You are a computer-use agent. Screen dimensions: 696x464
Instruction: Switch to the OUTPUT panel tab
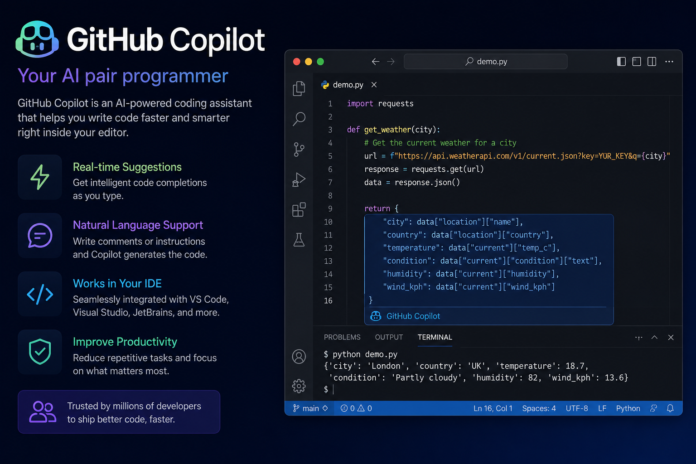click(389, 337)
